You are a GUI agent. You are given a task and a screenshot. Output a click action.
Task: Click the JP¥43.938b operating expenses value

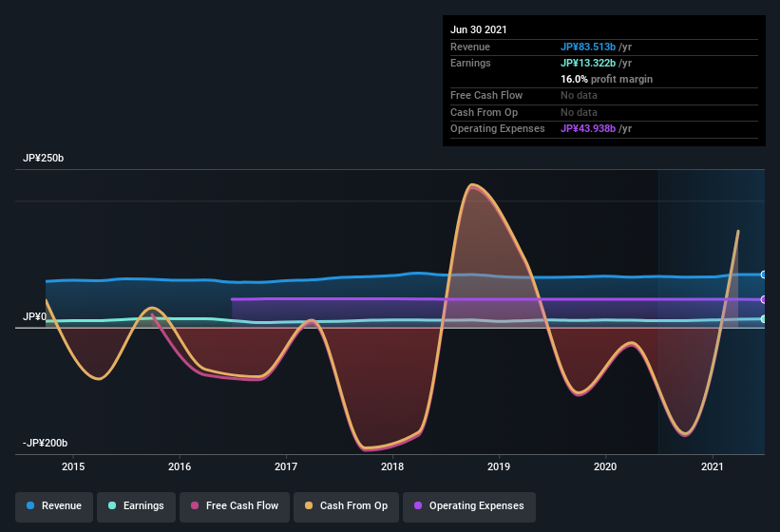(588, 129)
